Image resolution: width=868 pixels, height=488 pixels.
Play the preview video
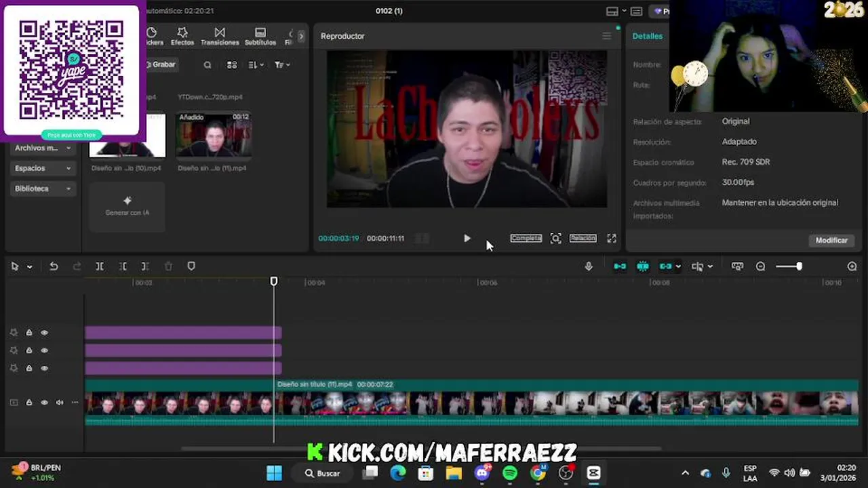[467, 238]
